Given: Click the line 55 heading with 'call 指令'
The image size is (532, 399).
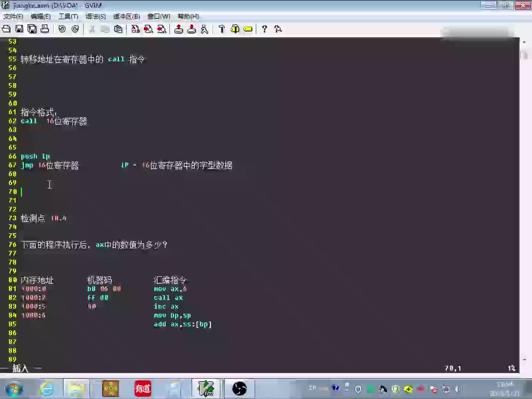Looking at the screenshot, I should point(83,59).
